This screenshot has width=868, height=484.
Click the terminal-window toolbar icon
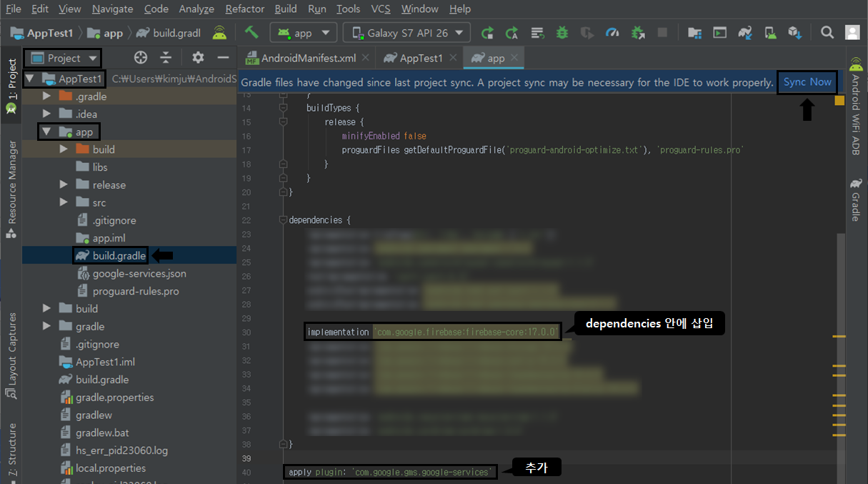pos(720,33)
